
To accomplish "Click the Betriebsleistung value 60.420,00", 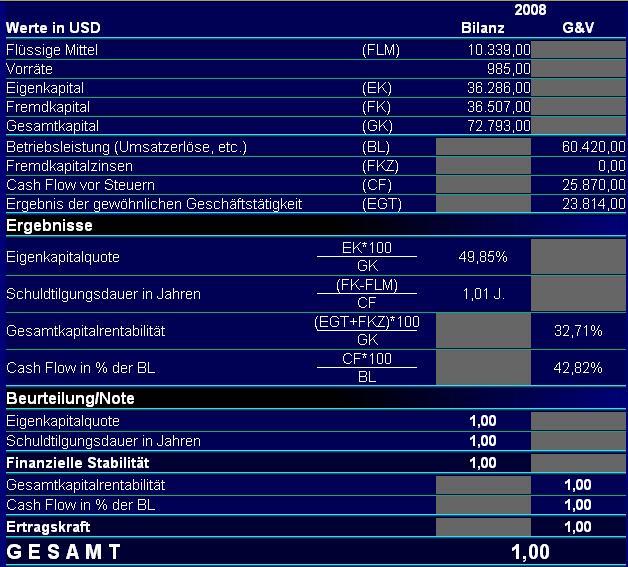I will point(594,147).
